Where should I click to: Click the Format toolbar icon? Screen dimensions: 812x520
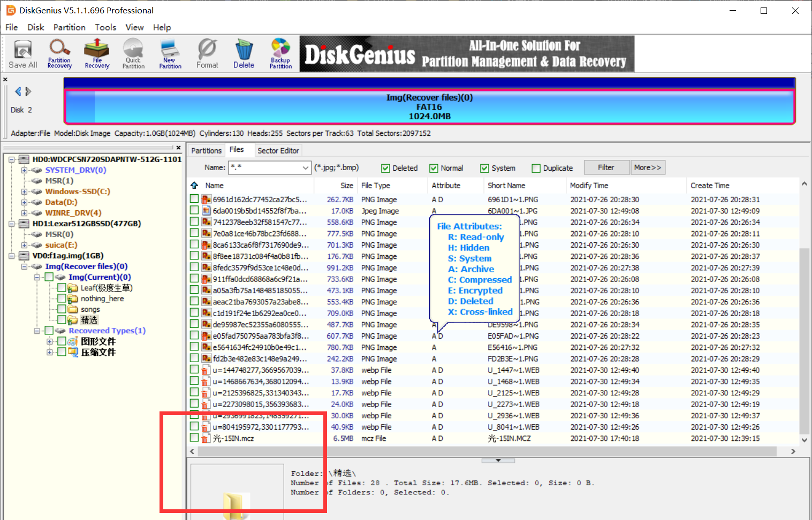207,54
